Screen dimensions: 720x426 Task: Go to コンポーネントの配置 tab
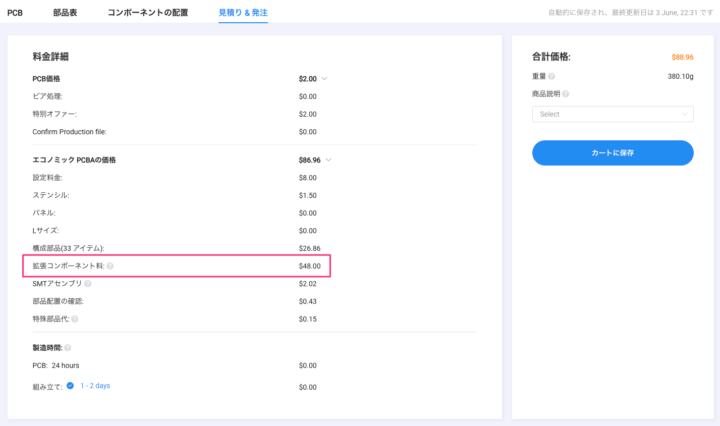[147, 13]
